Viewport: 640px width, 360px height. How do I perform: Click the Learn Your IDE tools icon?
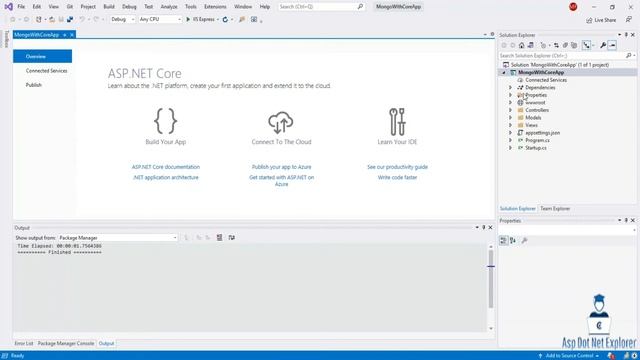(x=397, y=122)
